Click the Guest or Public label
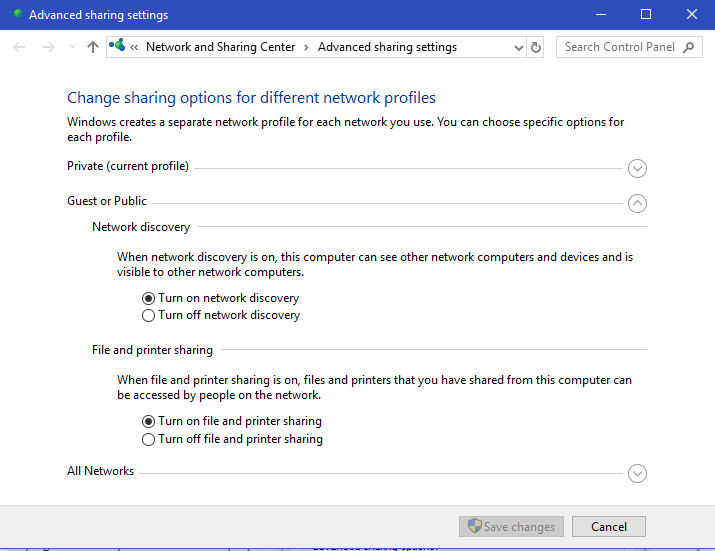 coord(107,201)
